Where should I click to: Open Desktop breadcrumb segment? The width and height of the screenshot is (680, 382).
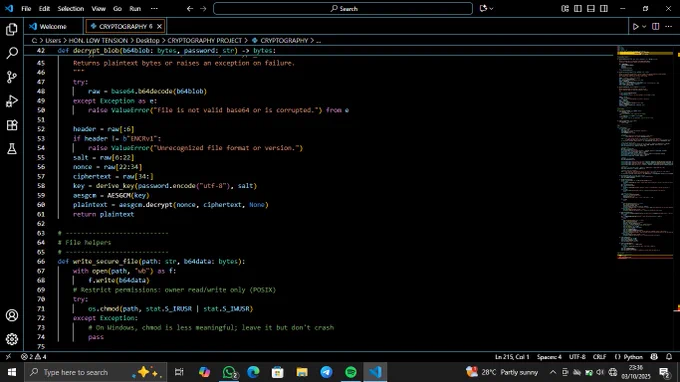click(x=147, y=40)
